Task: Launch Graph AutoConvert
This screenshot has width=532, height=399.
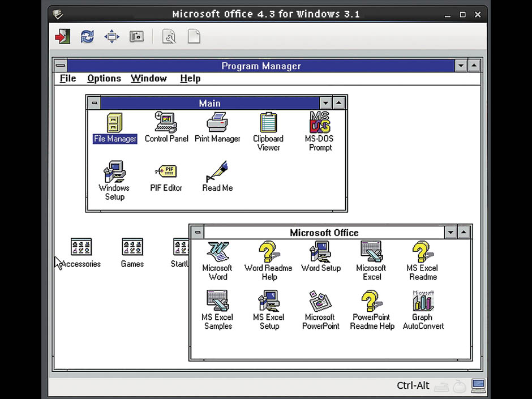Action: 423,310
